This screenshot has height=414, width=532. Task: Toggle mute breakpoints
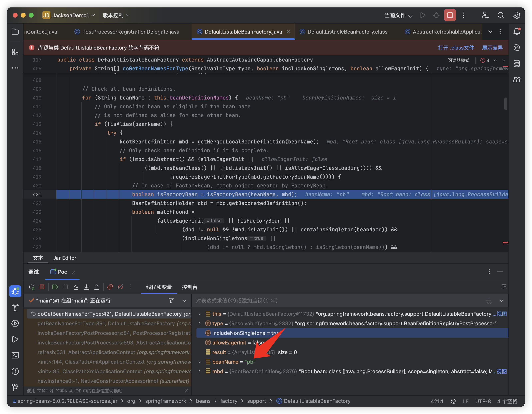[120, 287]
